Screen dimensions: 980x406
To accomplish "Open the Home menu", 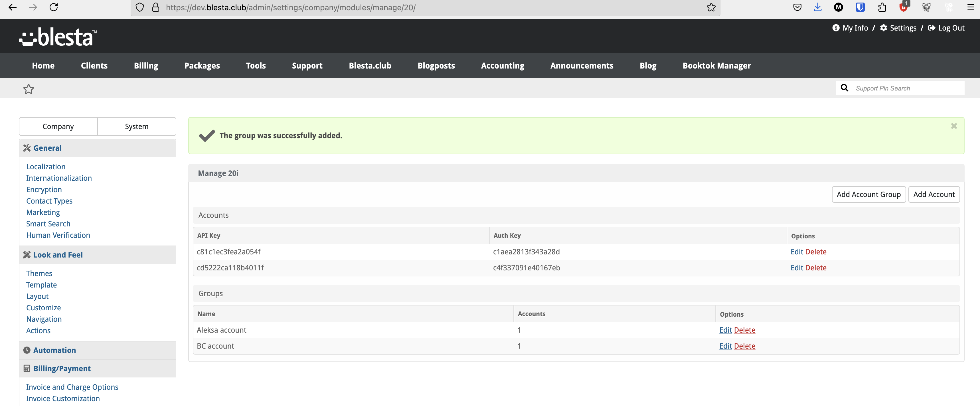I will [43, 65].
